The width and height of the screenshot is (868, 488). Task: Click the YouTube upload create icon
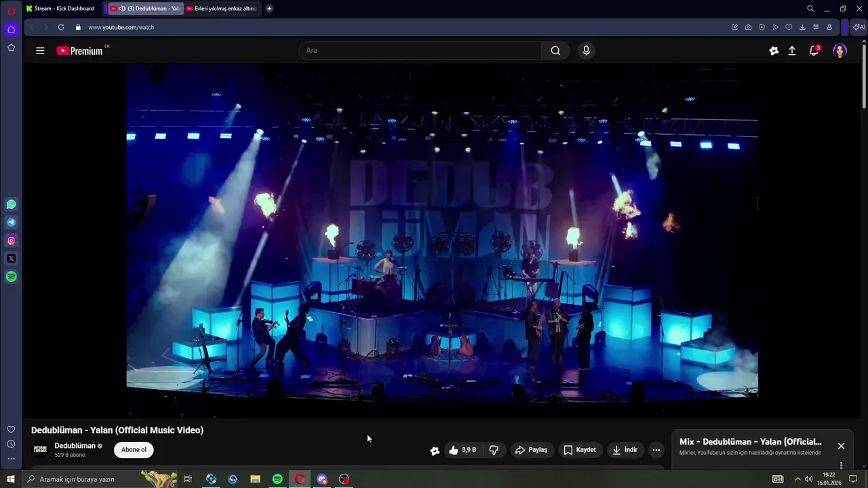click(x=792, y=51)
